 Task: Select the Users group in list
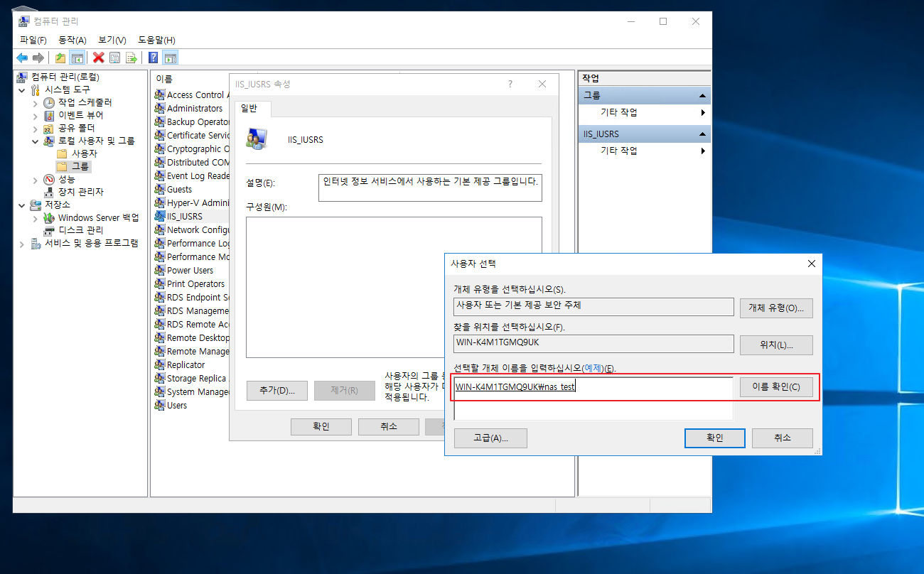176,406
